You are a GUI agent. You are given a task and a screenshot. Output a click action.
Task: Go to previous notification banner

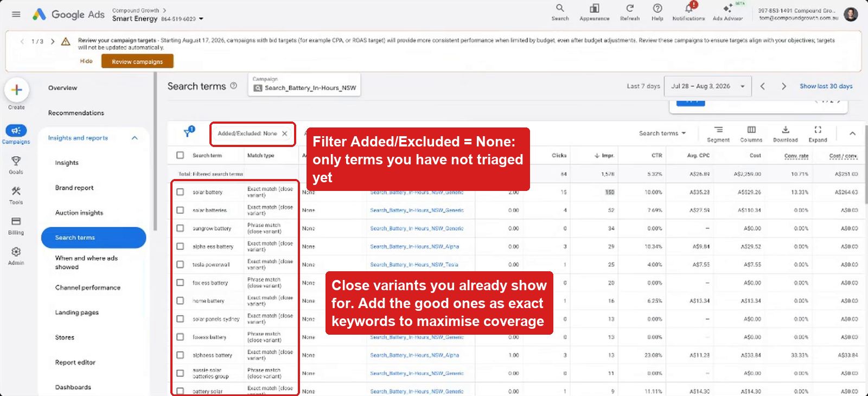(x=22, y=41)
